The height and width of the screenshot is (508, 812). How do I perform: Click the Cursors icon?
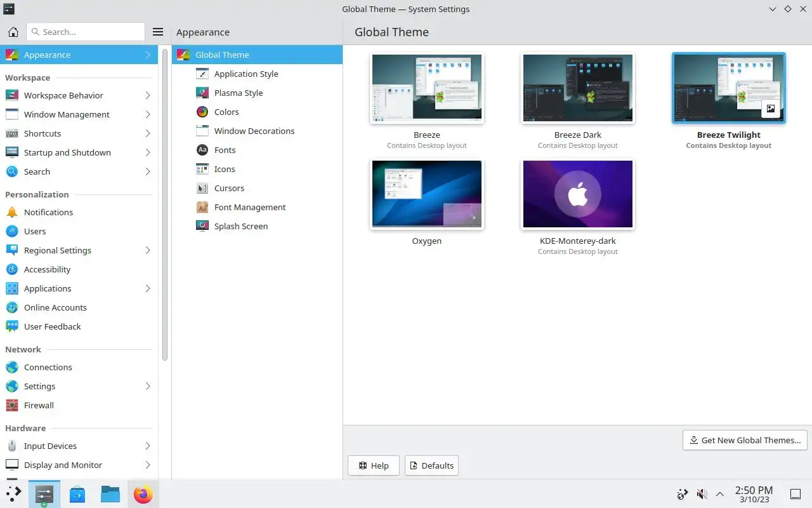[202, 188]
